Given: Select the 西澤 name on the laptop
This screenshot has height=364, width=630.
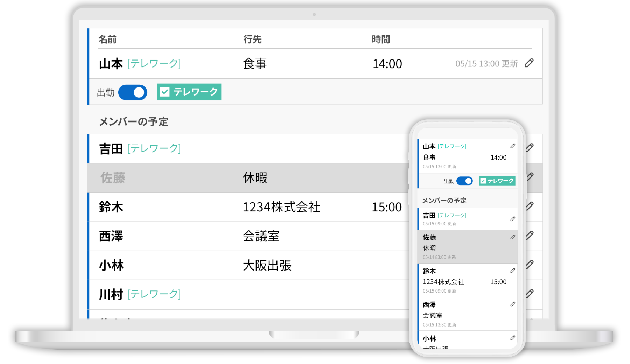Looking at the screenshot, I should [111, 236].
